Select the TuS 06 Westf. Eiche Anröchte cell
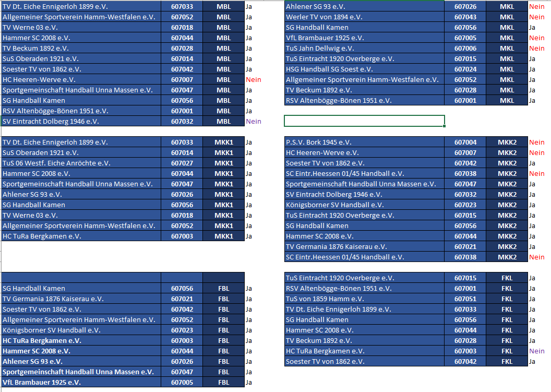551x392 pixels. point(56,163)
